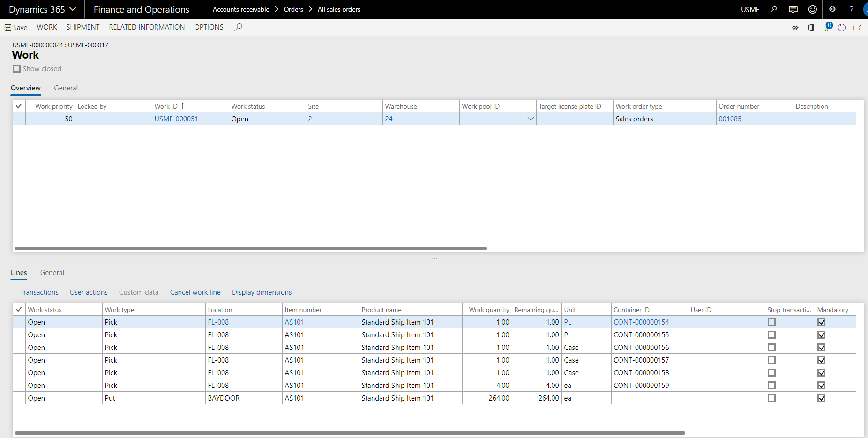Click the Cancel work line button
The height and width of the screenshot is (438, 868).
coord(195,292)
